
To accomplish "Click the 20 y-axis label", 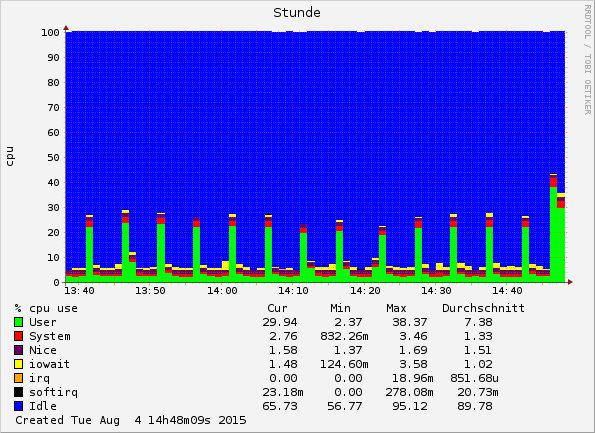I will point(54,233).
